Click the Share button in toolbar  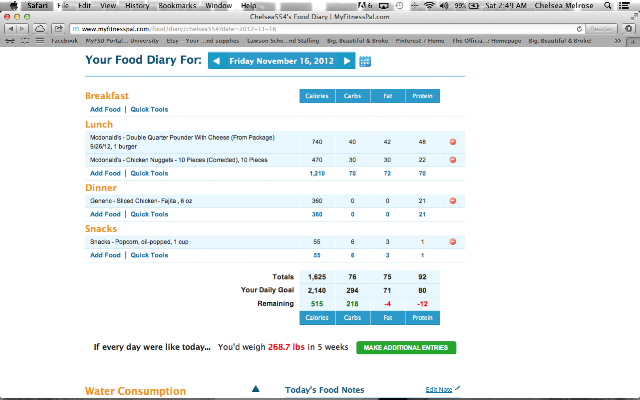tap(58, 29)
